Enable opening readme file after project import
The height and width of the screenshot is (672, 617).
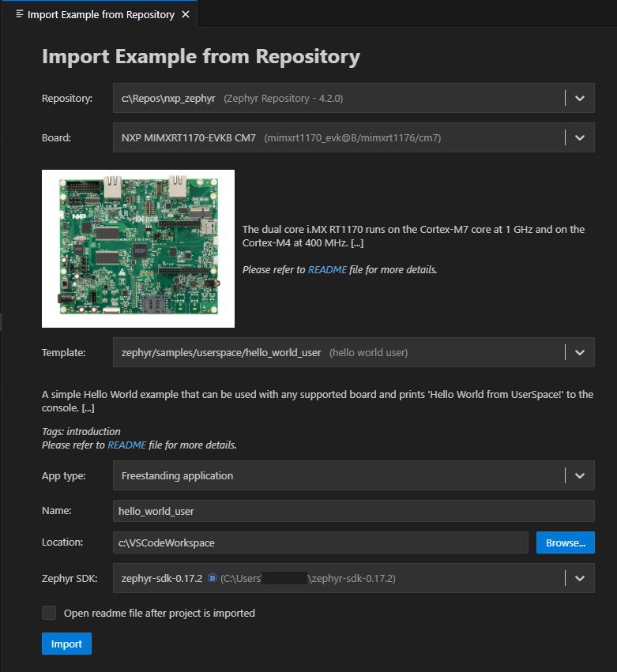[x=48, y=613]
